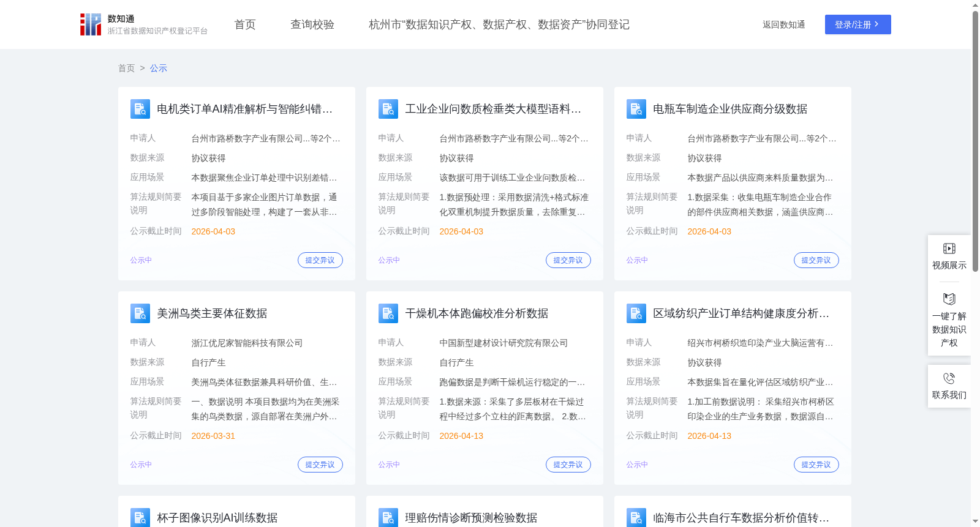Submit objection for 电机类订单AI精准解析 card

320,260
